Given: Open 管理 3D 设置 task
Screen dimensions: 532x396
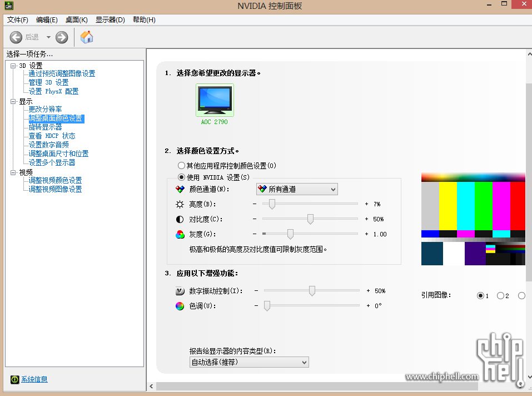Looking at the screenshot, I should 48,82.
